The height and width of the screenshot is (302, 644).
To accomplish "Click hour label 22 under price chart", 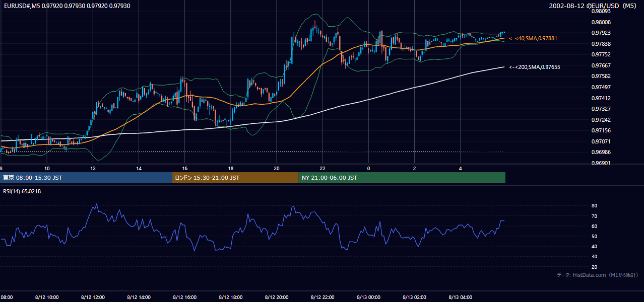I will (x=323, y=168).
